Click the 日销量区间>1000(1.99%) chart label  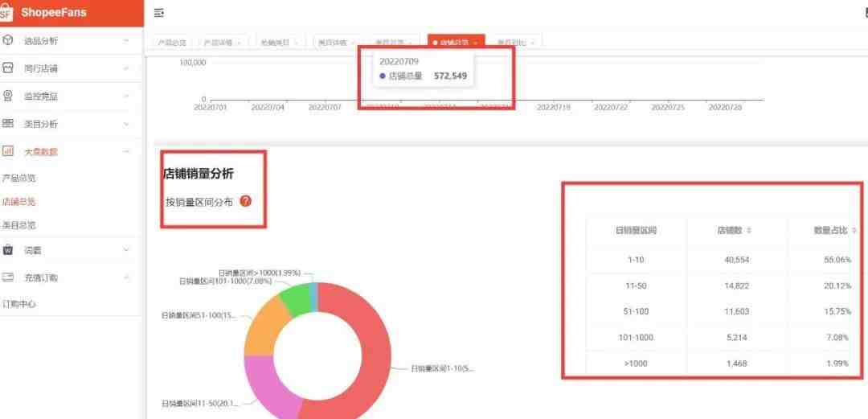[x=260, y=273]
